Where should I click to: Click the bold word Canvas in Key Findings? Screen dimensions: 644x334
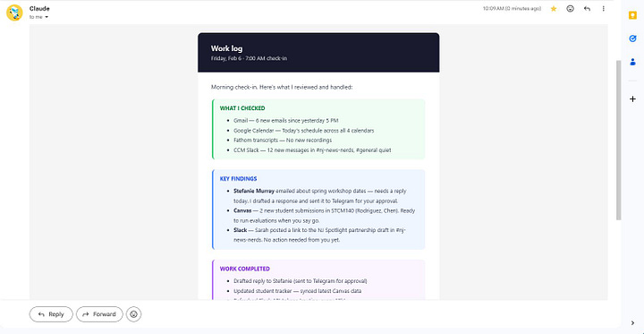242,210
